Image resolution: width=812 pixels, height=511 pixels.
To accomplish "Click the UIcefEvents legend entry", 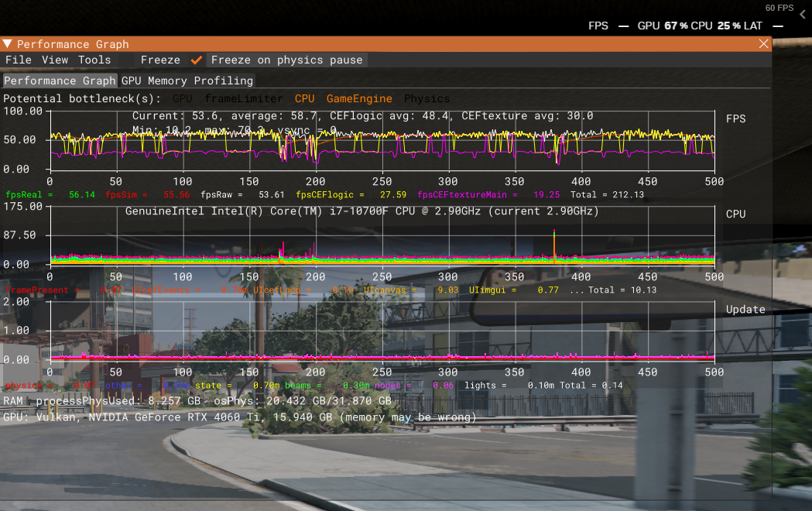I will tap(189, 290).
